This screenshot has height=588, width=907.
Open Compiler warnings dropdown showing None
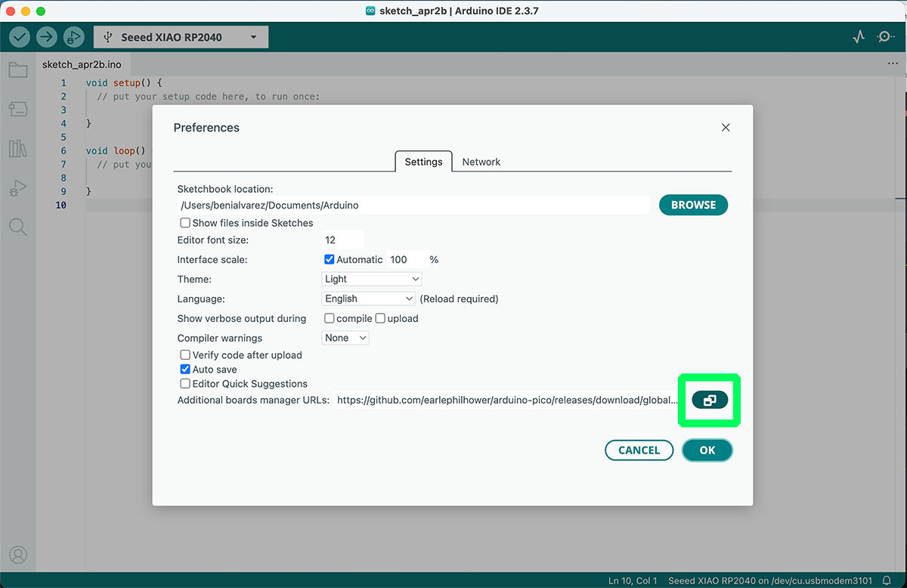tap(345, 338)
